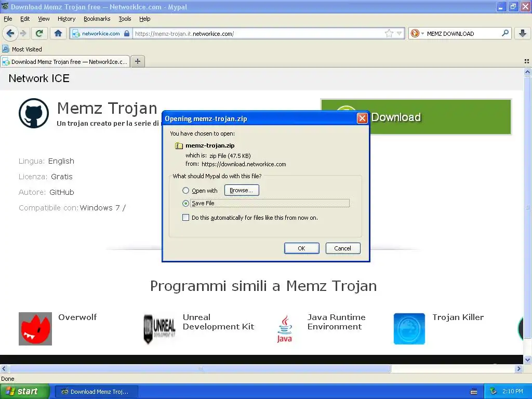Go to the Home page icon
The image size is (532, 399).
58,33
